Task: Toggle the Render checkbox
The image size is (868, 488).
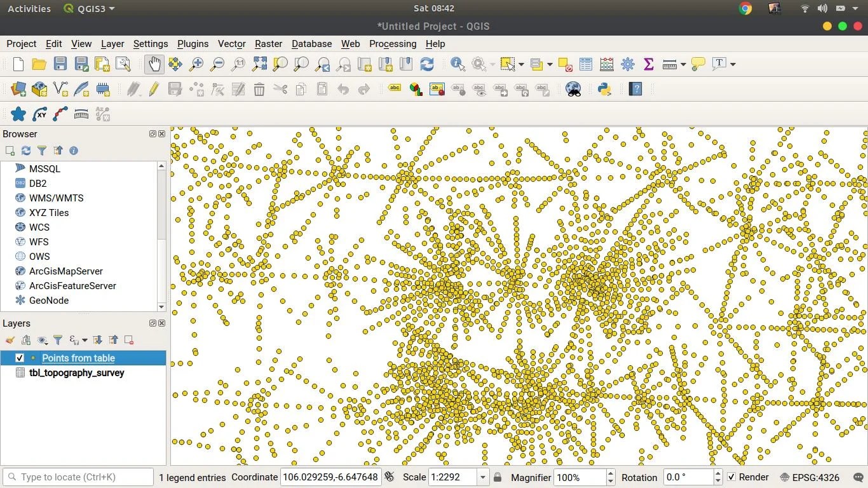Action: (x=731, y=477)
